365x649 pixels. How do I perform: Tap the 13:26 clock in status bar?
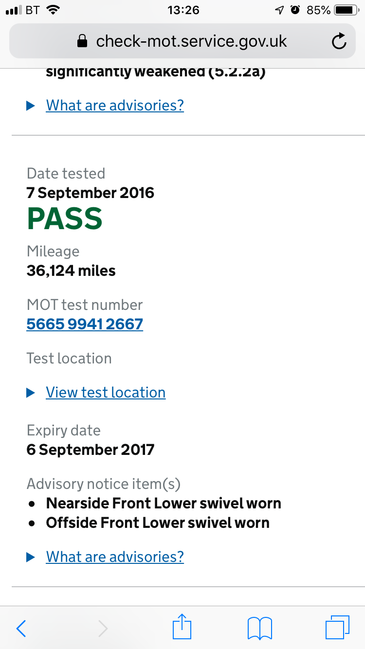click(x=183, y=10)
